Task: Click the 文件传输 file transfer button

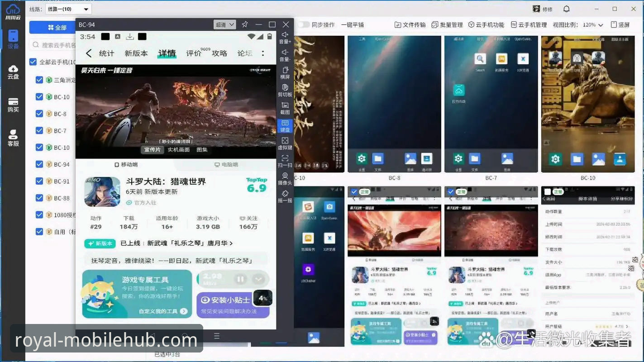Action: click(x=410, y=25)
